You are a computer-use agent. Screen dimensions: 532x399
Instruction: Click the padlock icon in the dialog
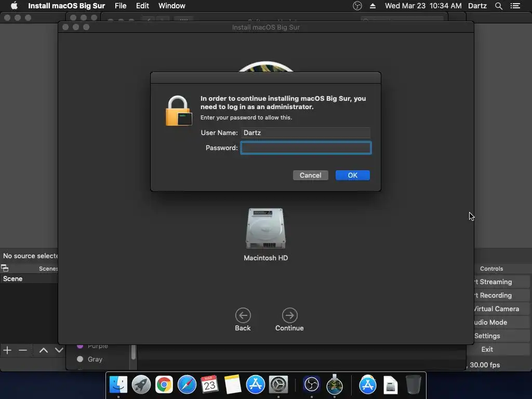(179, 111)
